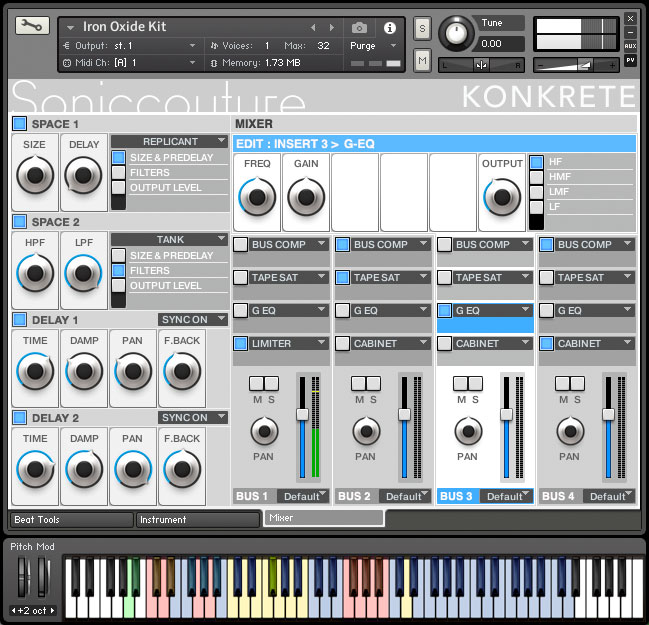Click the Tune knob
This screenshot has height=625, width=649.
(x=456, y=34)
